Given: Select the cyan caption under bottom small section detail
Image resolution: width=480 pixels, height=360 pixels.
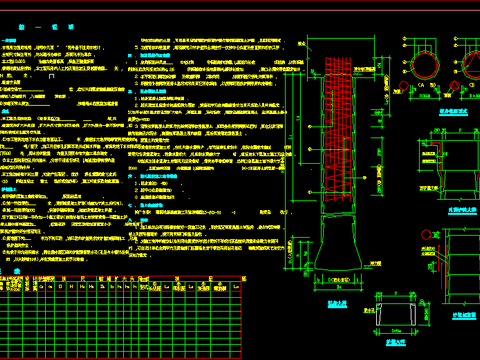Looking at the screenshot, I should [x=396, y=342].
